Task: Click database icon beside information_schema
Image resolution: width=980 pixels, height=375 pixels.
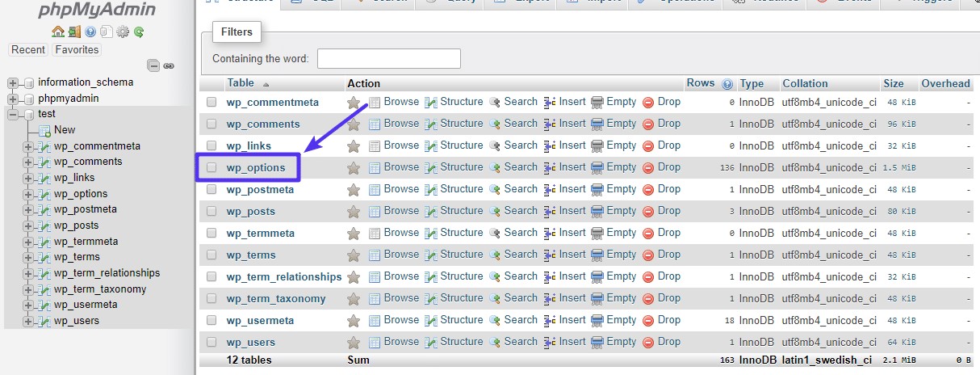Action: (x=29, y=82)
